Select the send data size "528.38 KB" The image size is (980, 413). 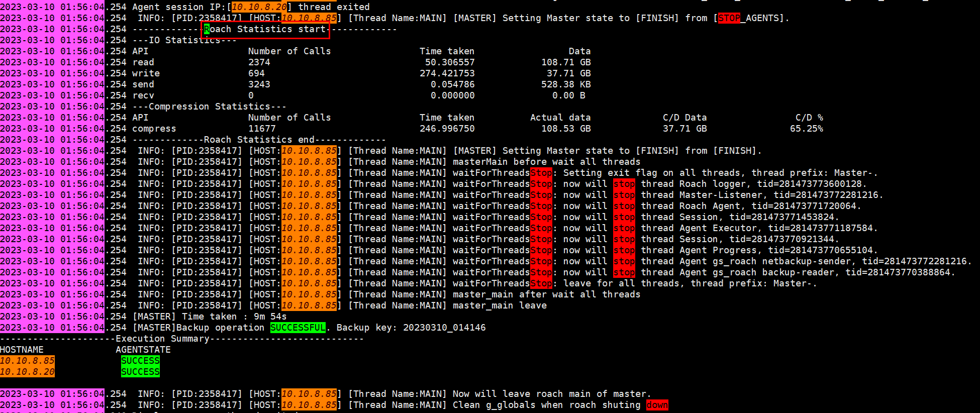(566, 84)
